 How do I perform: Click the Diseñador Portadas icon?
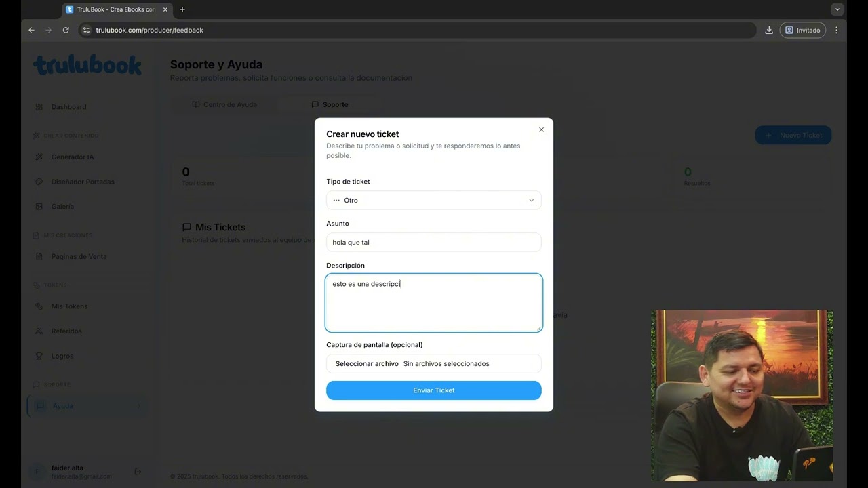pos(39,182)
